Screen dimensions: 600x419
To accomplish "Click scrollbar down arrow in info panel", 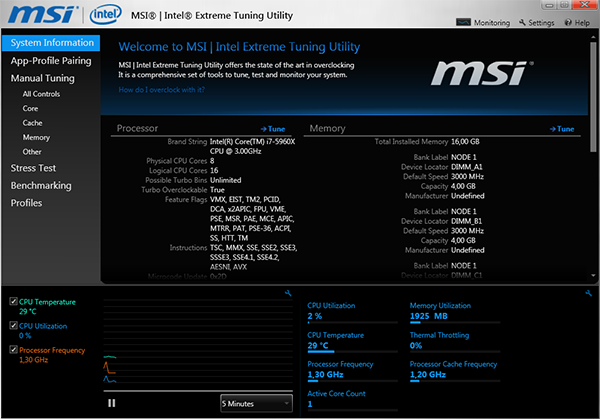I will click(x=593, y=275).
